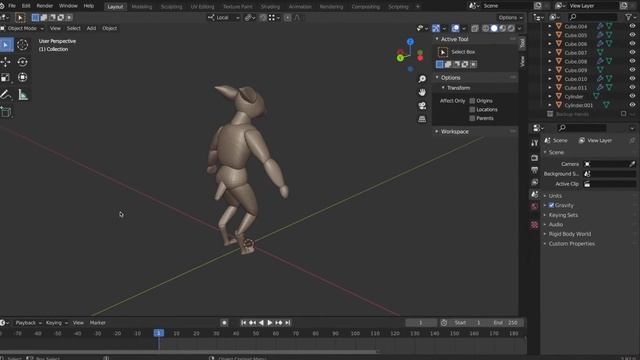Open the Options dropdown in header

[510, 18]
